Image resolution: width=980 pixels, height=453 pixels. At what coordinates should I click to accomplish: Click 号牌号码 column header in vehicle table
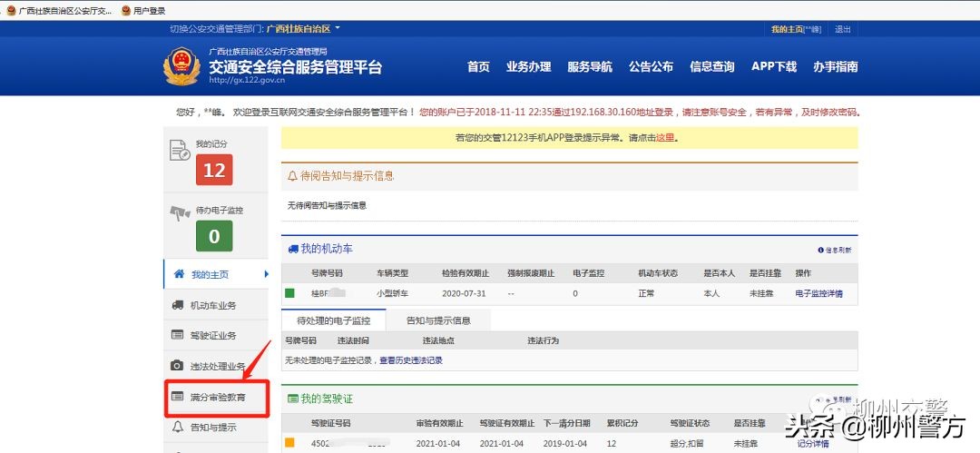point(327,273)
